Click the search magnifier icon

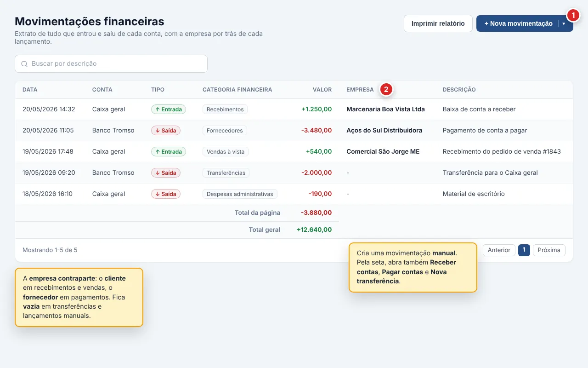(24, 64)
